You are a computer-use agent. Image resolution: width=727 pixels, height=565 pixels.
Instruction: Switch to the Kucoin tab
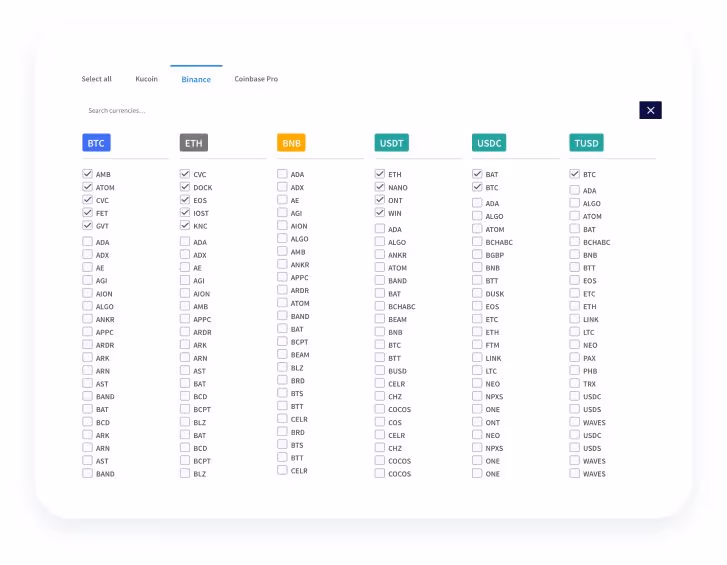147,79
